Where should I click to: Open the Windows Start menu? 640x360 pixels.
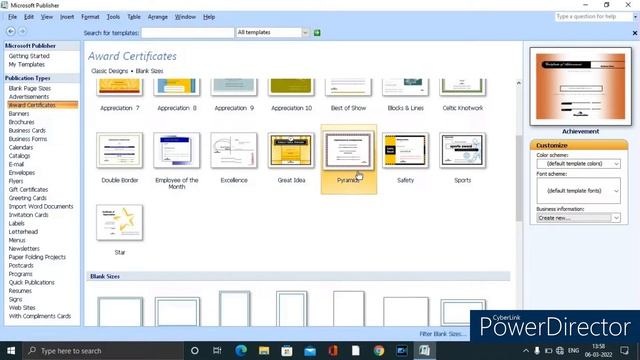point(11,351)
